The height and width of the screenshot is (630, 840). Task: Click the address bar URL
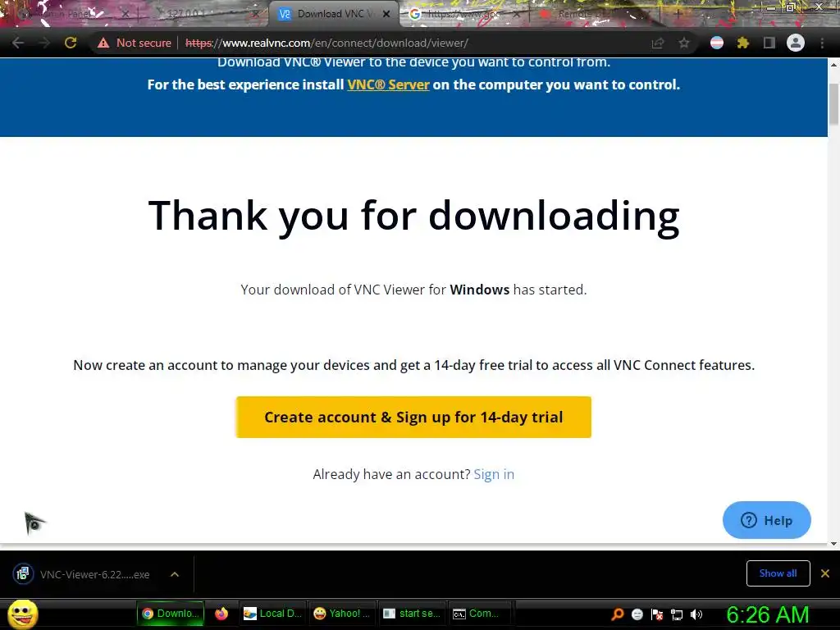[x=326, y=43]
